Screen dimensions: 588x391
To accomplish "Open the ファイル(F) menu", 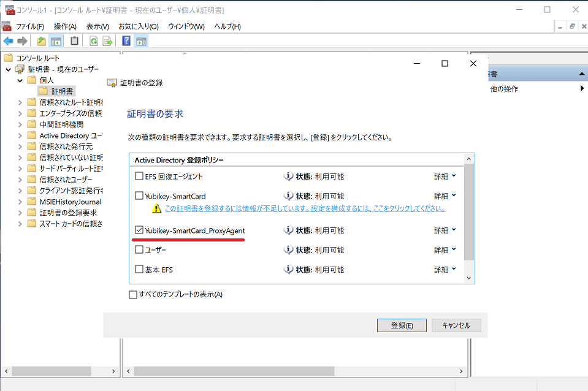I will tap(30, 26).
